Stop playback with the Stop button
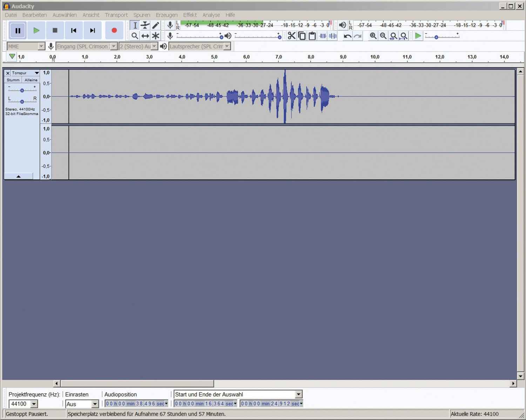 55,31
